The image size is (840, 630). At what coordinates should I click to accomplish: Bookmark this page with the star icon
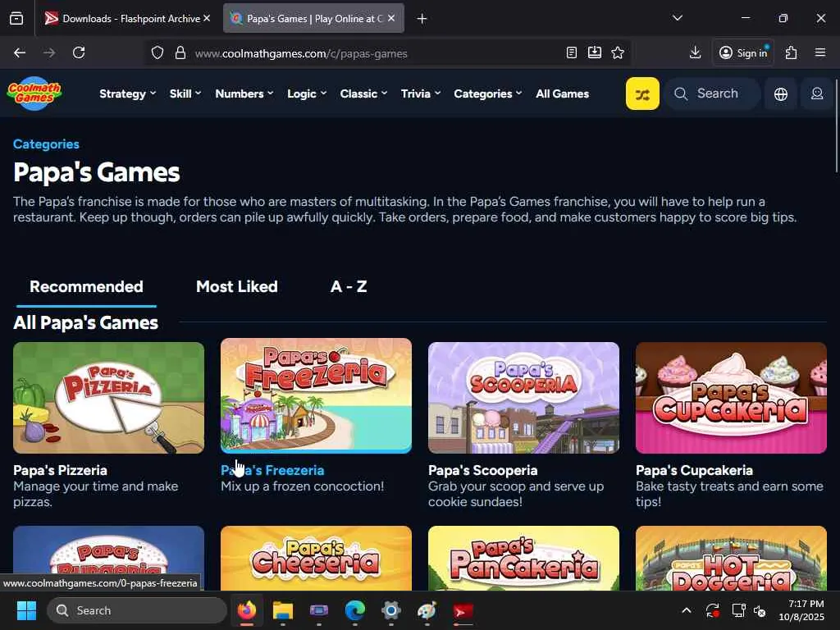pyautogui.click(x=618, y=52)
